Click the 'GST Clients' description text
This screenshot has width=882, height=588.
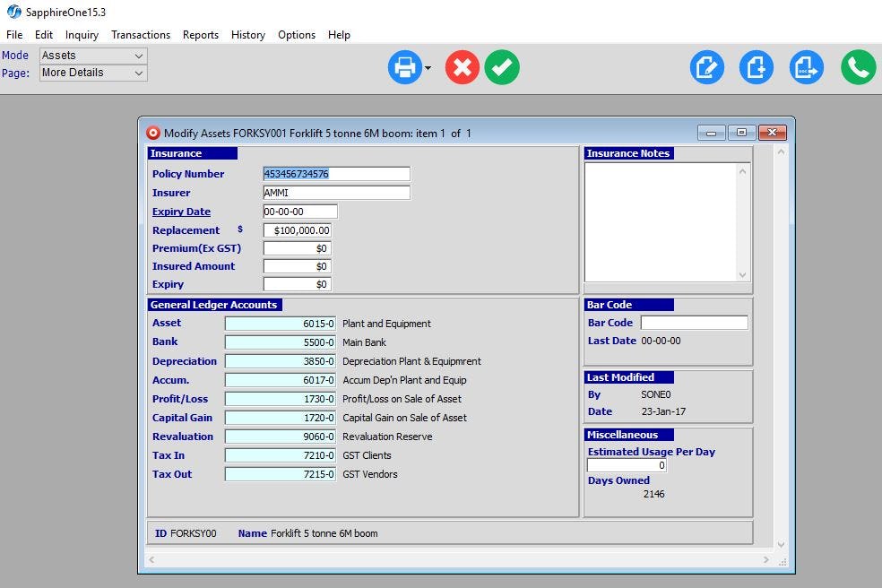point(367,455)
